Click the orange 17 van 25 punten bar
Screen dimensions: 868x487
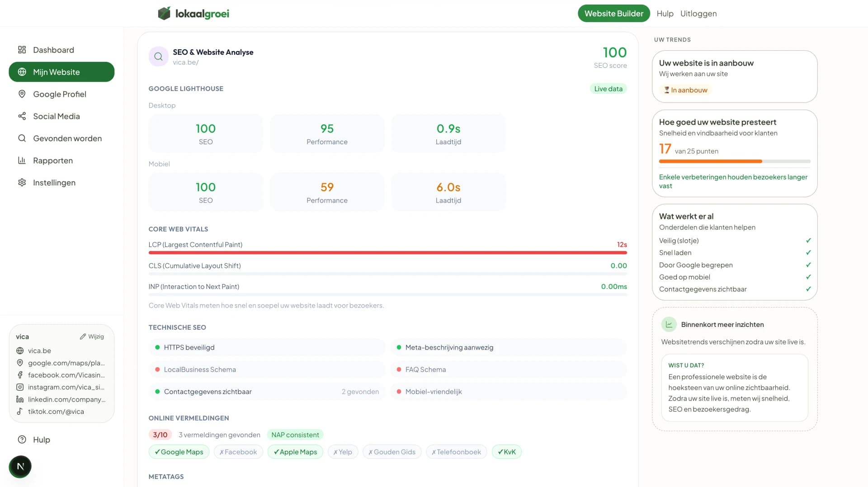[734, 161]
